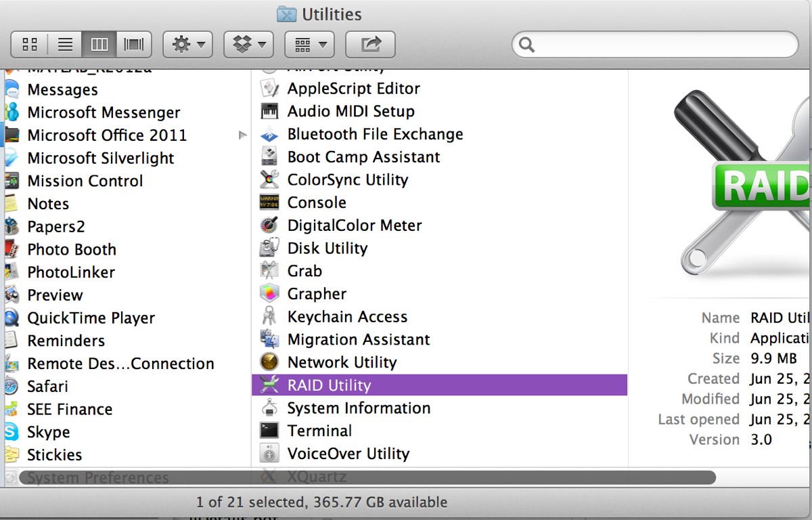This screenshot has height=520, width=812.
Task: Click the RAID Utility row icon
Action: click(x=269, y=385)
